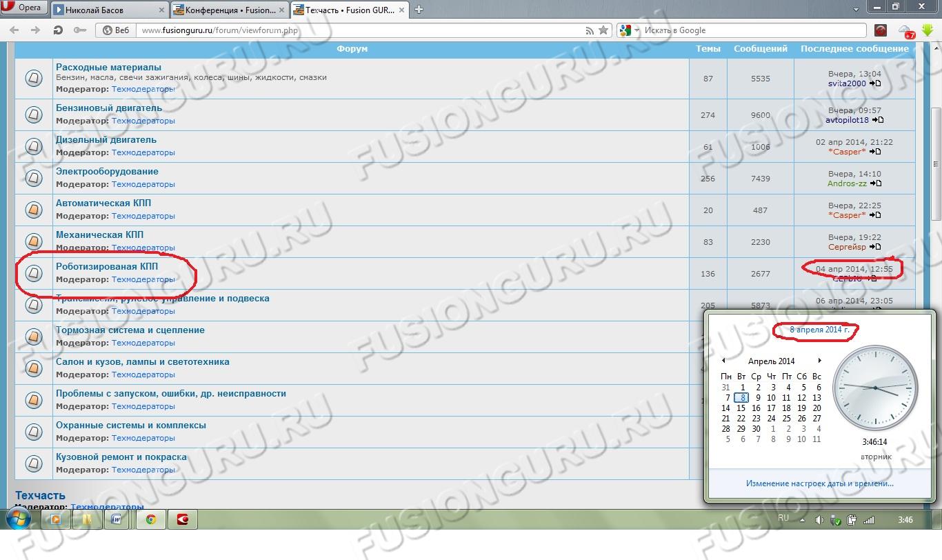The height and width of the screenshot is (560, 942).
Task: Open the Windows Start button
Action: [19, 519]
